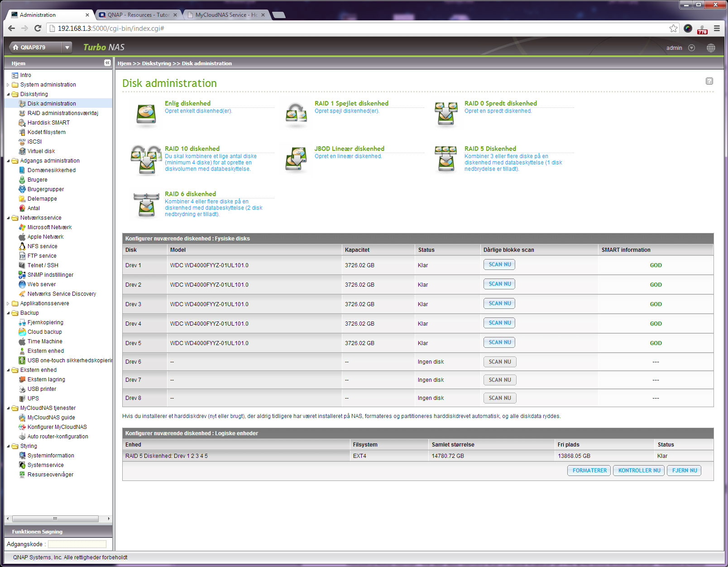
Task: Open Harddisk SMART in the sidebar
Action: click(48, 123)
